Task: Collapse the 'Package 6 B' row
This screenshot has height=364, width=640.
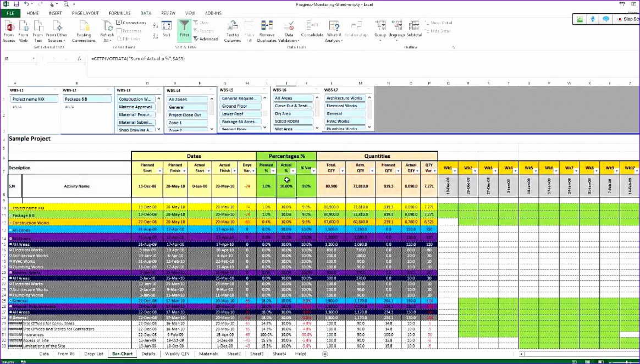Action: pos(10,215)
